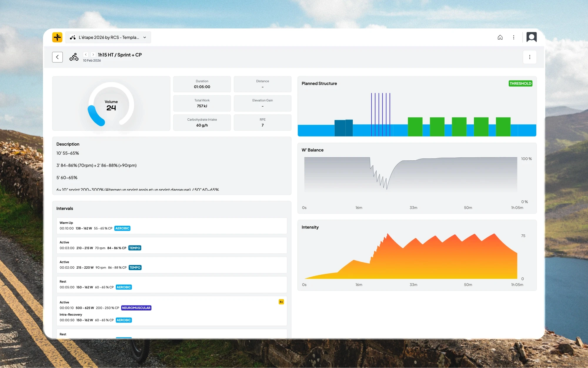Expand the L'étape 2026 plan dropdown
Image resolution: width=588 pixels, height=368 pixels.
108,37
